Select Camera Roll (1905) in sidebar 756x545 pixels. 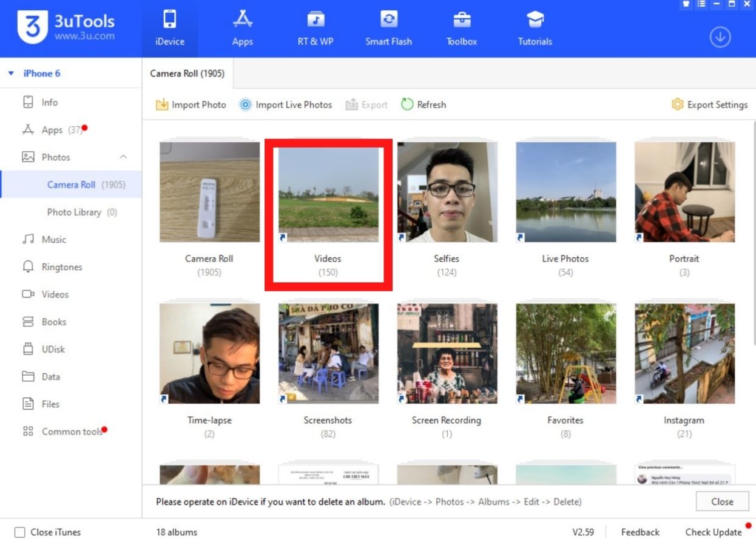pyautogui.click(x=71, y=184)
